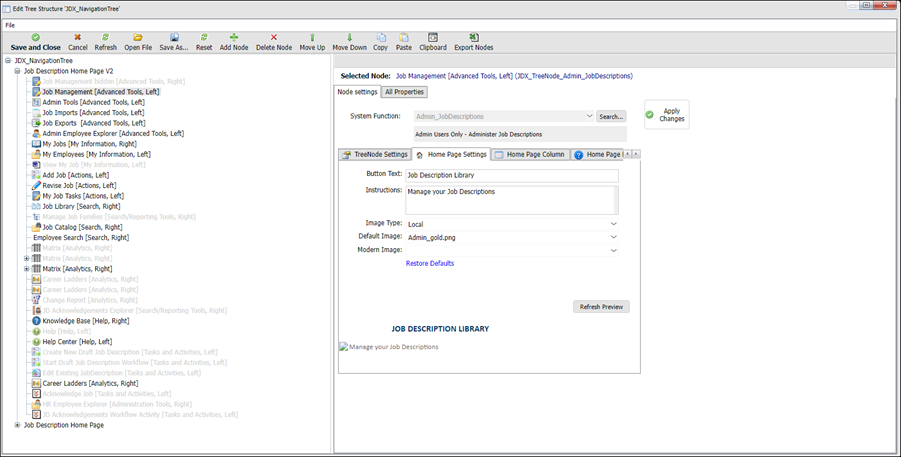Open the File menu
This screenshot has height=457, width=901.
(10, 24)
